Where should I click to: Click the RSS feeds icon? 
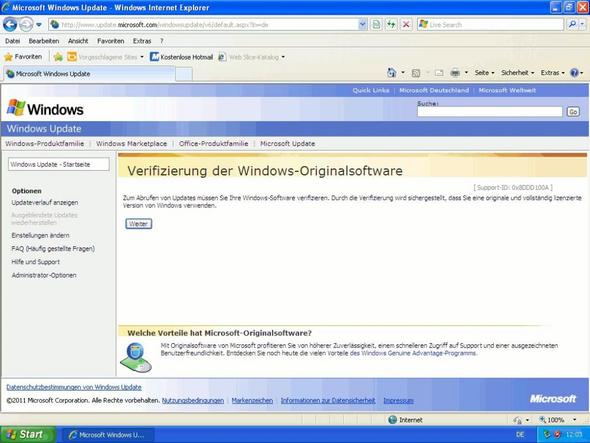[416, 73]
